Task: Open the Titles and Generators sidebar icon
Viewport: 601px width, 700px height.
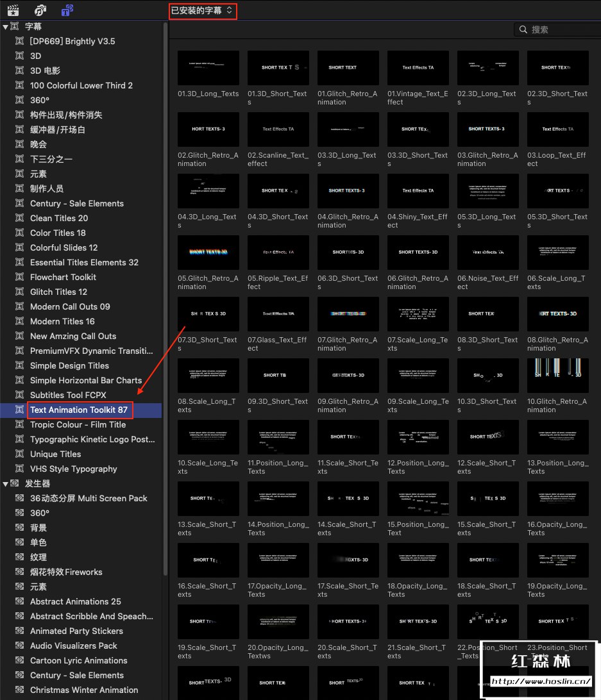Action: click(x=67, y=10)
